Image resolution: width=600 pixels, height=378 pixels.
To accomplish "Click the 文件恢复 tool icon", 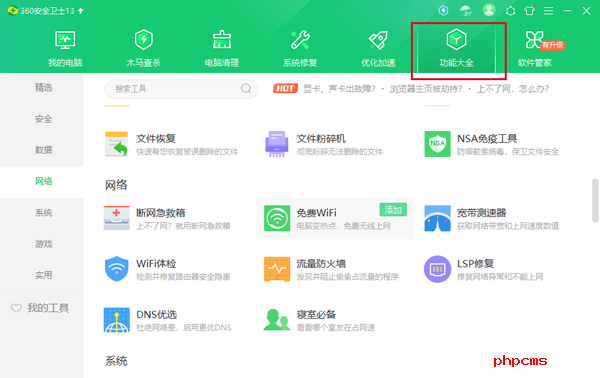I will (116, 144).
